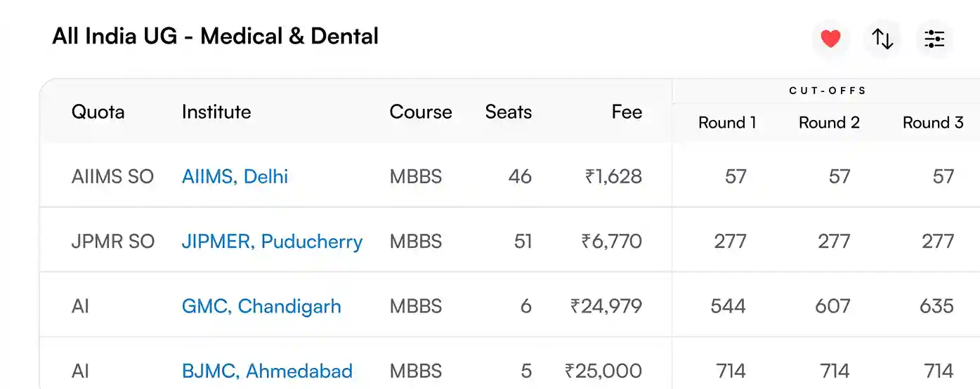Click the Course column header

coord(421,112)
